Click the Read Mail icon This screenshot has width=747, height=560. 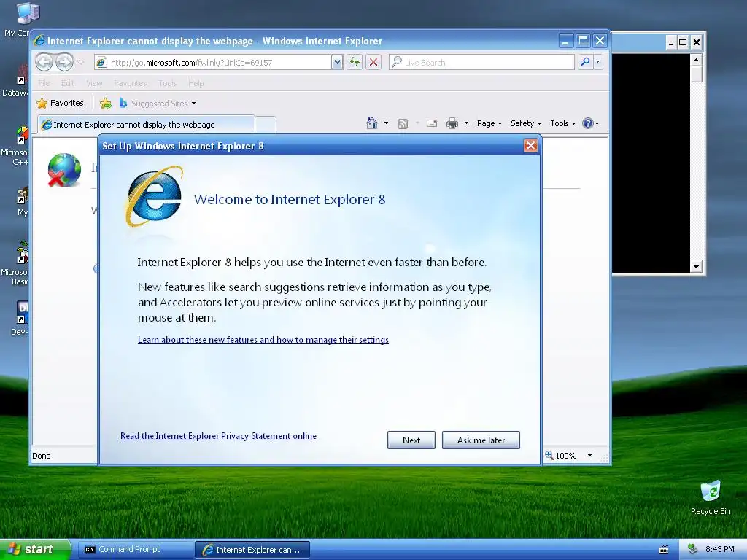pyautogui.click(x=432, y=123)
